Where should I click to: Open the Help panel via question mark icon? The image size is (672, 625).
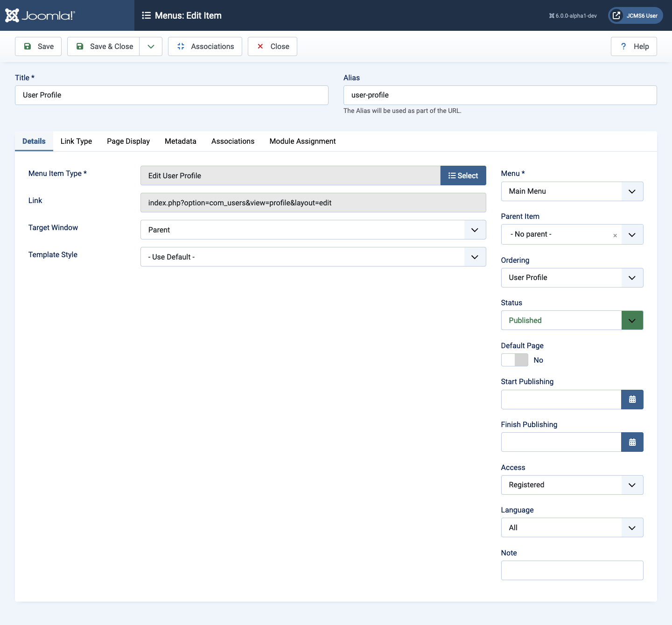(x=623, y=46)
